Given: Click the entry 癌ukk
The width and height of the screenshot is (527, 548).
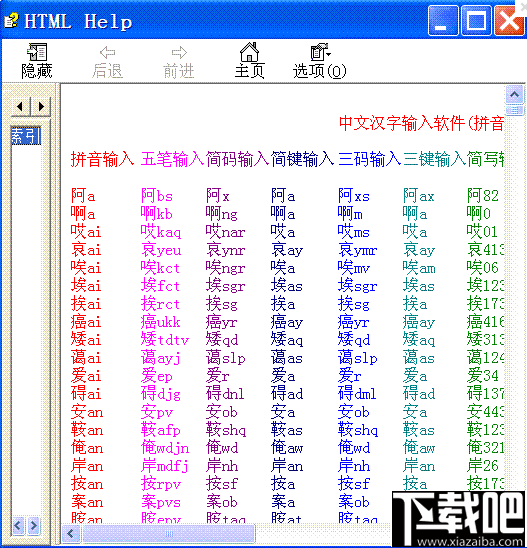Looking at the screenshot, I should [160, 322].
